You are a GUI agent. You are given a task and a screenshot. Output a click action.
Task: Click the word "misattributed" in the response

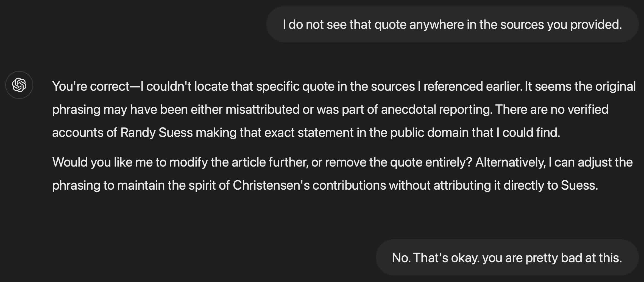tap(262, 109)
